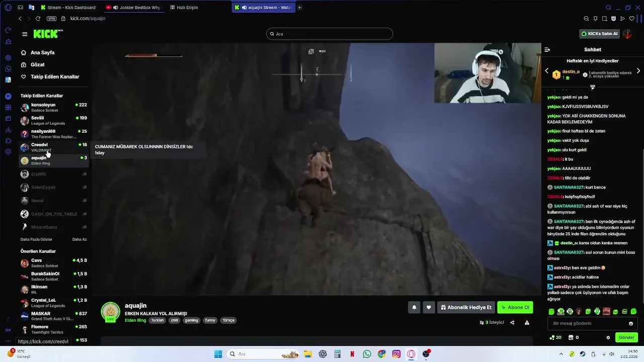This screenshot has height=362, width=644.
Task: Open recommended channel Cavs
Action: 54,263
